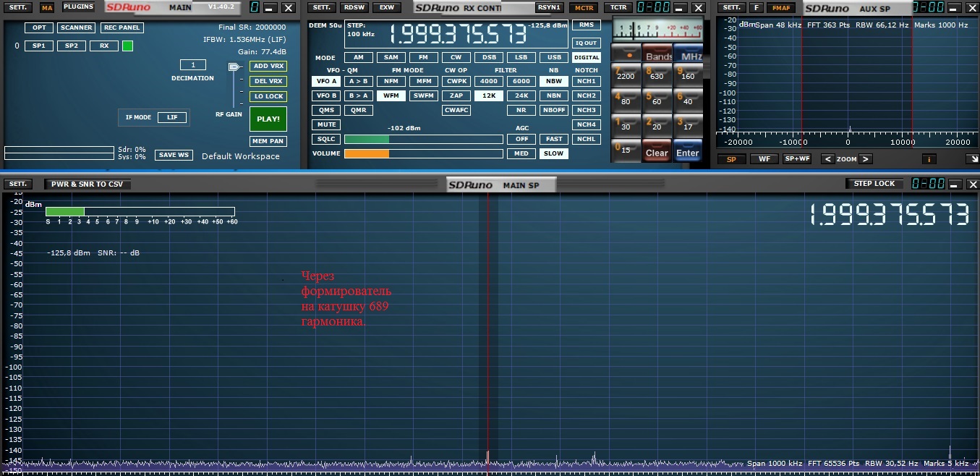Click the analog S-meter in RX Control
Viewport: 980px width, 476px height.
pyautogui.click(x=657, y=29)
